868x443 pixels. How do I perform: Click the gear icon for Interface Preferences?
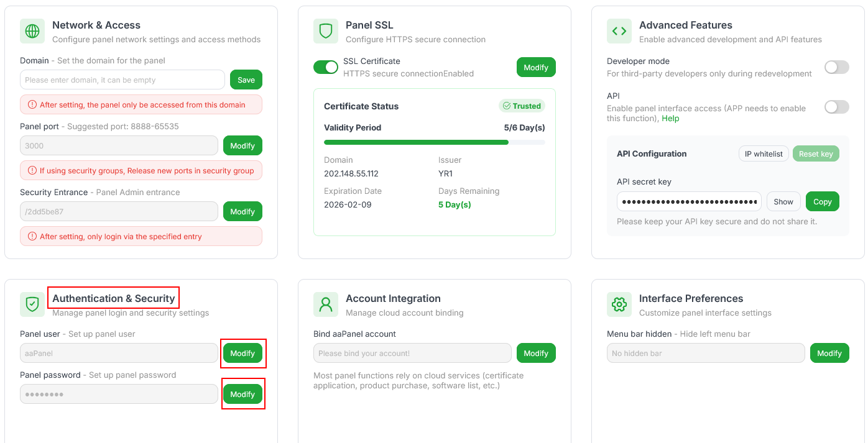619,304
